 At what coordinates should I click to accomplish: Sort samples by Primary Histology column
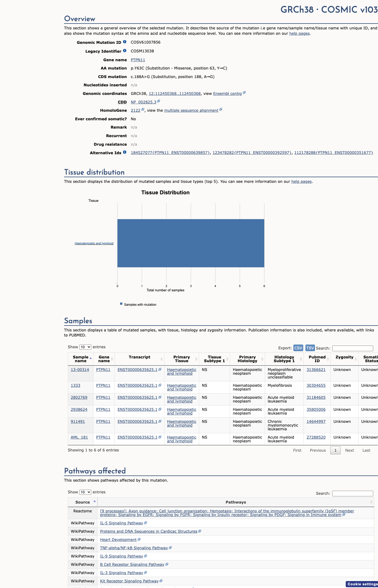(247, 359)
